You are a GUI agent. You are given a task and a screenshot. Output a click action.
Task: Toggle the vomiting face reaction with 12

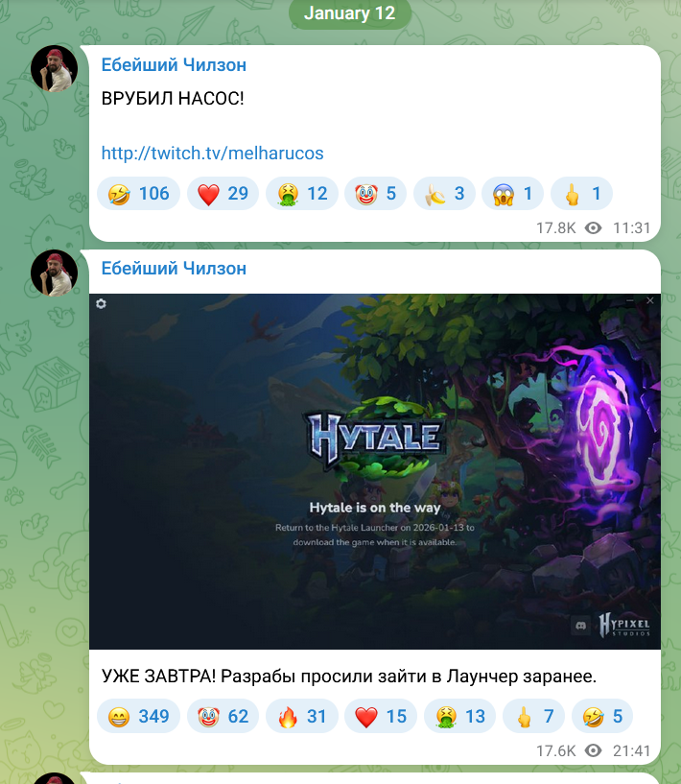coord(302,194)
